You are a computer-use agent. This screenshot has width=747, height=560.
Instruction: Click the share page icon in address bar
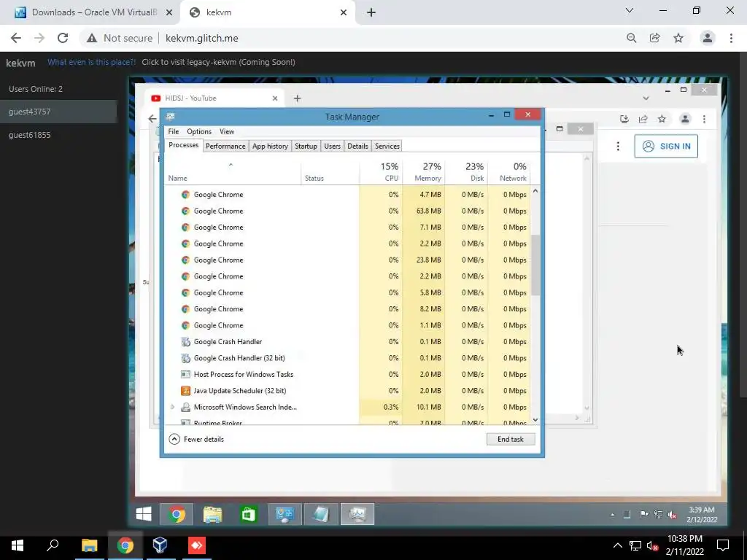click(x=654, y=38)
